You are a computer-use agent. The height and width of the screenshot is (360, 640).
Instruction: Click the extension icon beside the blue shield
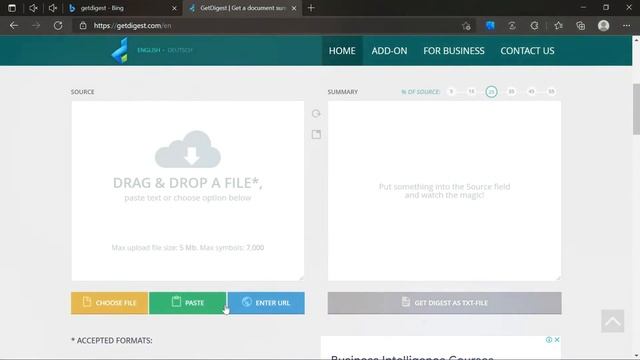[512, 26]
